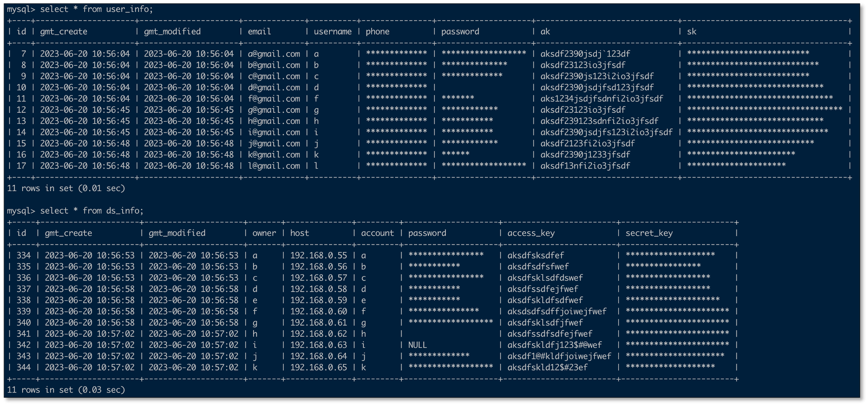Select the ak value aks1234jsdjfsdnfi2io3jfsdf
The height and width of the screenshot is (406, 868).
coord(601,98)
